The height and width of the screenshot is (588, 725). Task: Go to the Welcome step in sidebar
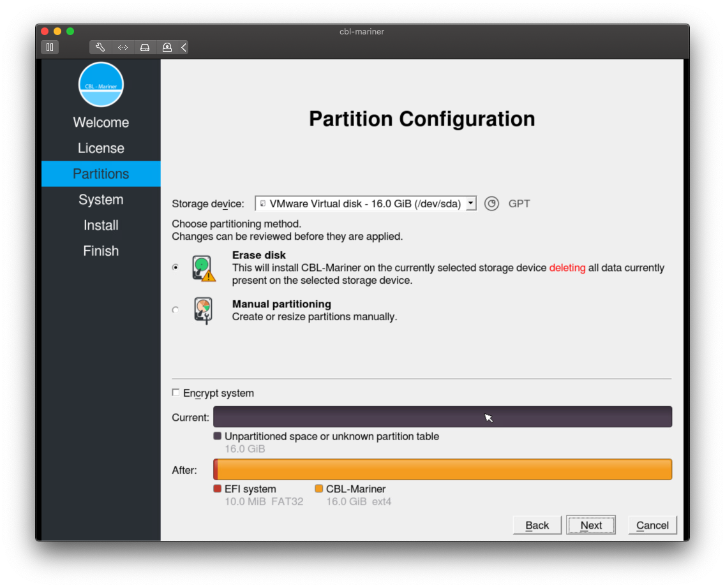[101, 122]
